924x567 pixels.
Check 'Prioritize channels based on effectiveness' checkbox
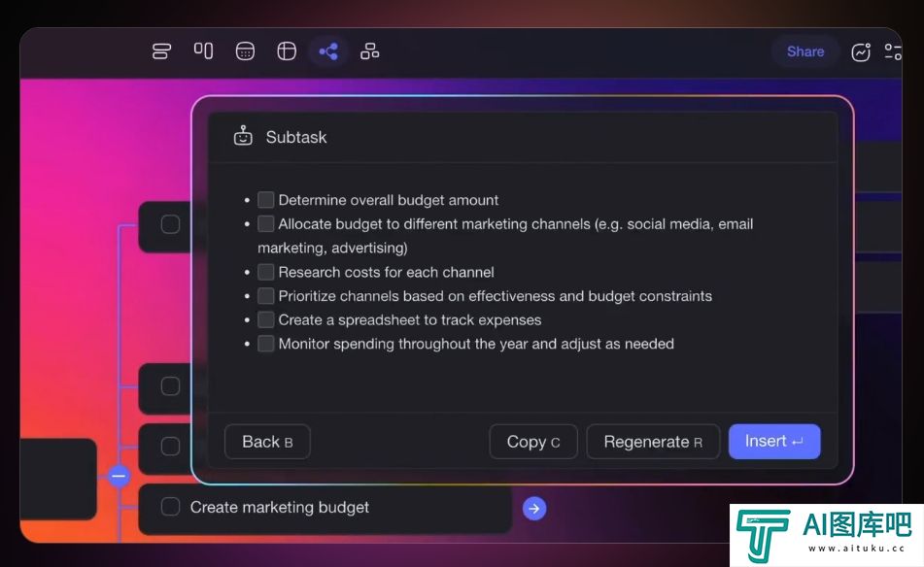tap(266, 295)
